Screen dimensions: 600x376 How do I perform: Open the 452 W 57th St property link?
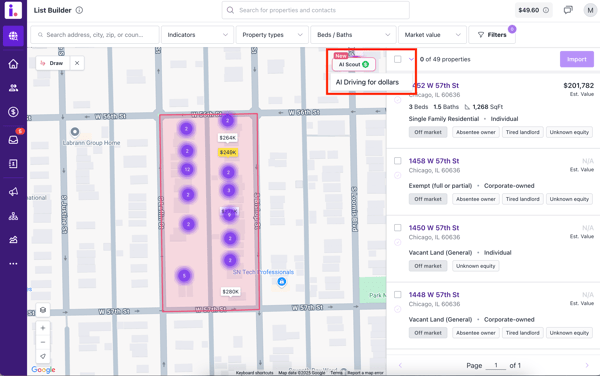tap(435, 86)
